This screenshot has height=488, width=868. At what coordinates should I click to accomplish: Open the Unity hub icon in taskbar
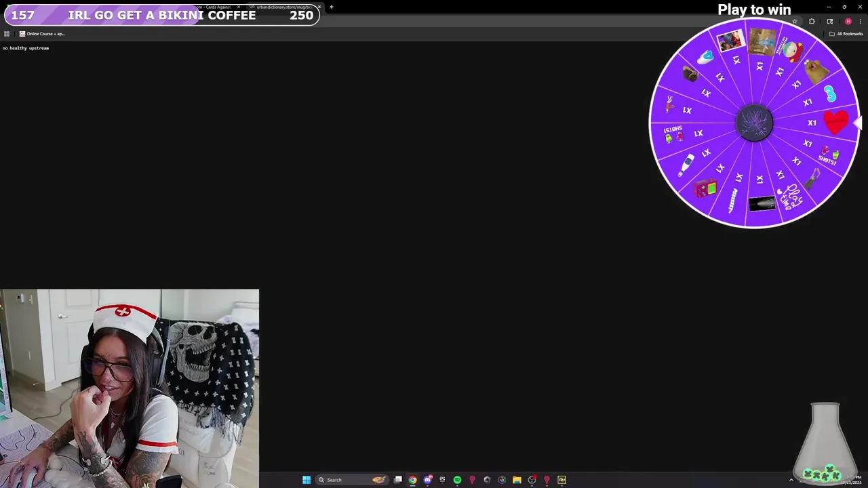coord(487,480)
